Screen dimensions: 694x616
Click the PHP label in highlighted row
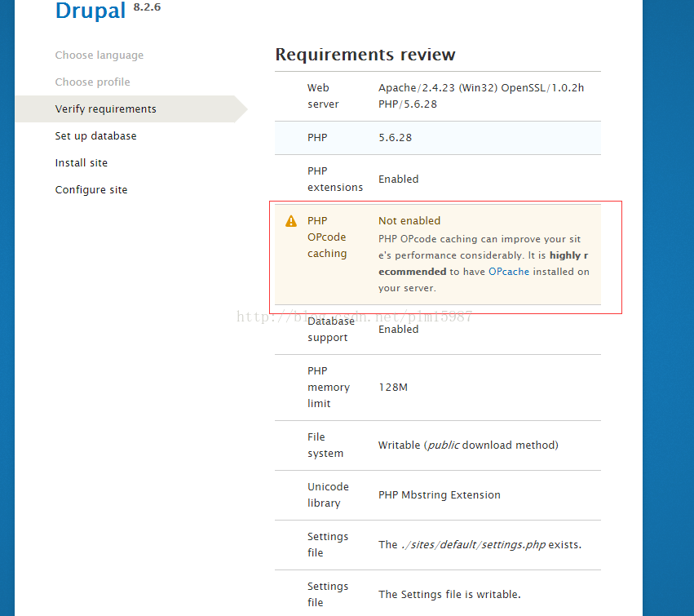pyautogui.click(x=317, y=138)
